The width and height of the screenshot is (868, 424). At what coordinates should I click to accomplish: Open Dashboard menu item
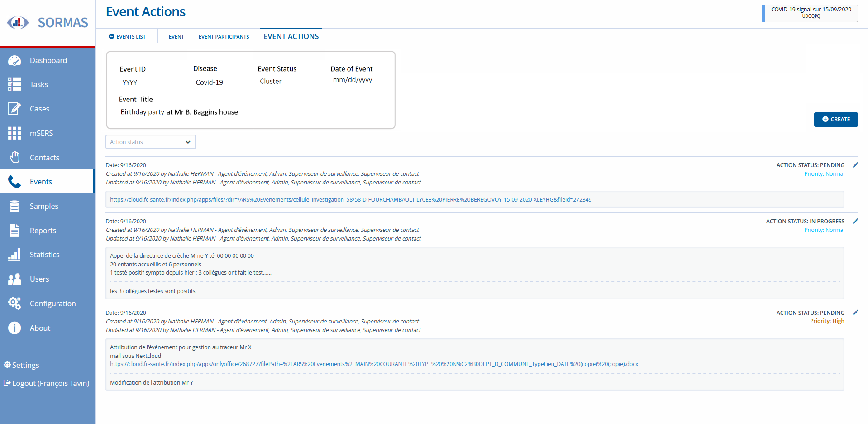(48, 60)
